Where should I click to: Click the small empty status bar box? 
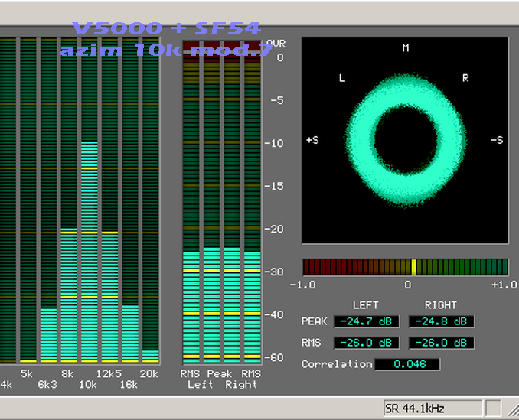pyautogui.click(x=494, y=408)
